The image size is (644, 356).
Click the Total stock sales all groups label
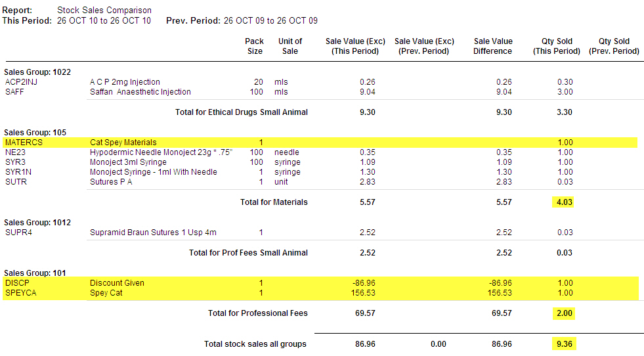(255, 344)
